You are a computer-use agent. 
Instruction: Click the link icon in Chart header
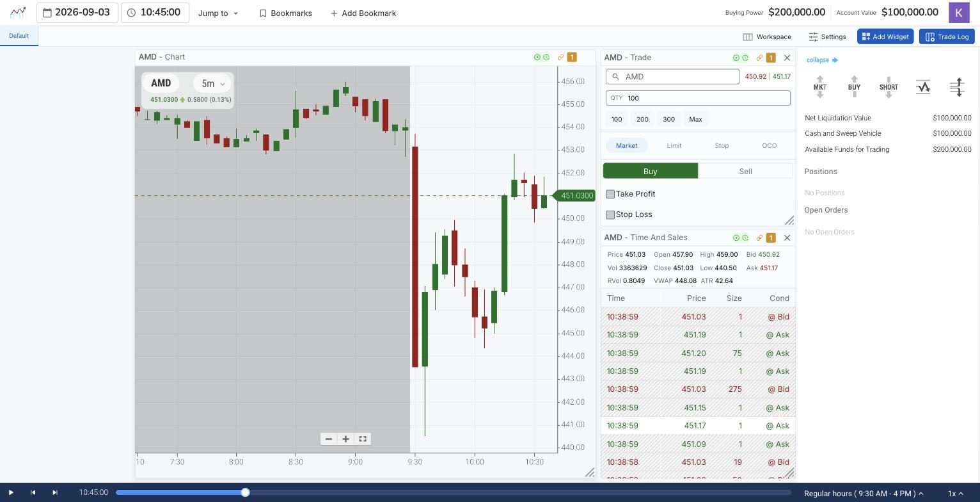[560, 57]
